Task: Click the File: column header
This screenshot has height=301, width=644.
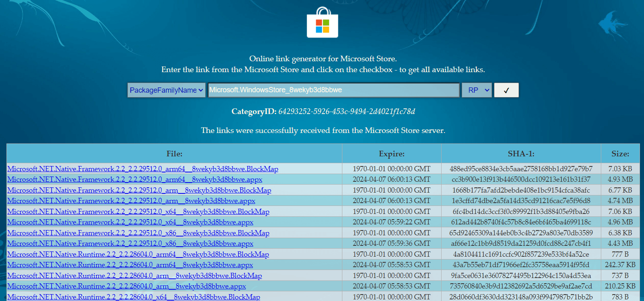Action: click(174, 154)
